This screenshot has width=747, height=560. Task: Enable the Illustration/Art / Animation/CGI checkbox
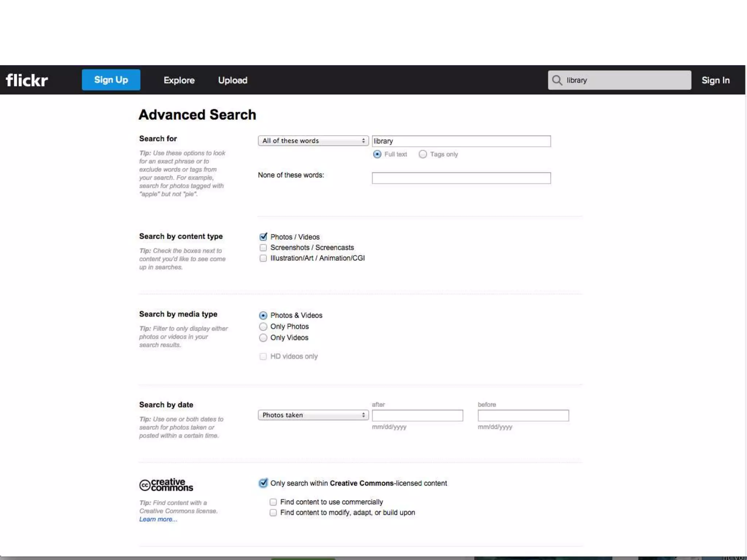(263, 258)
